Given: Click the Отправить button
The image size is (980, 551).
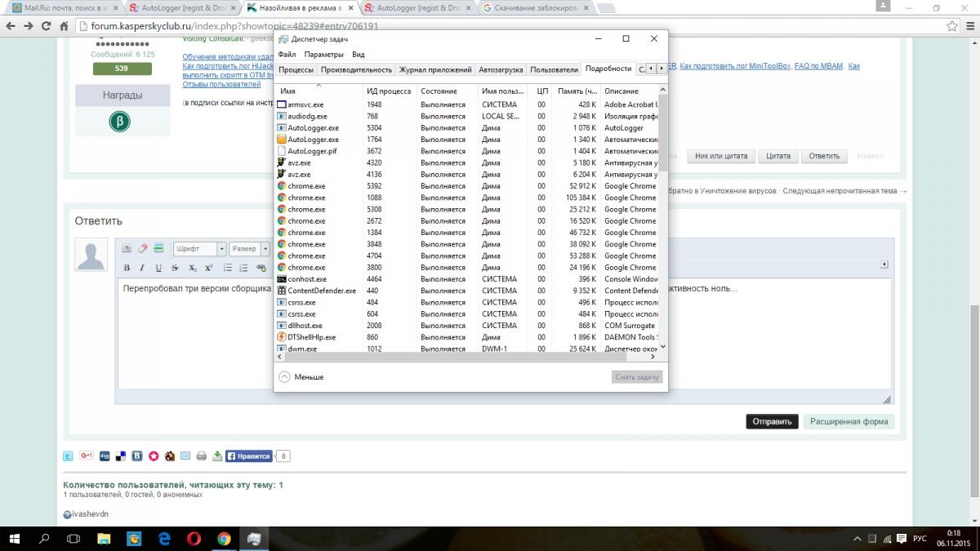Looking at the screenshot, I should tap(772, 422).
